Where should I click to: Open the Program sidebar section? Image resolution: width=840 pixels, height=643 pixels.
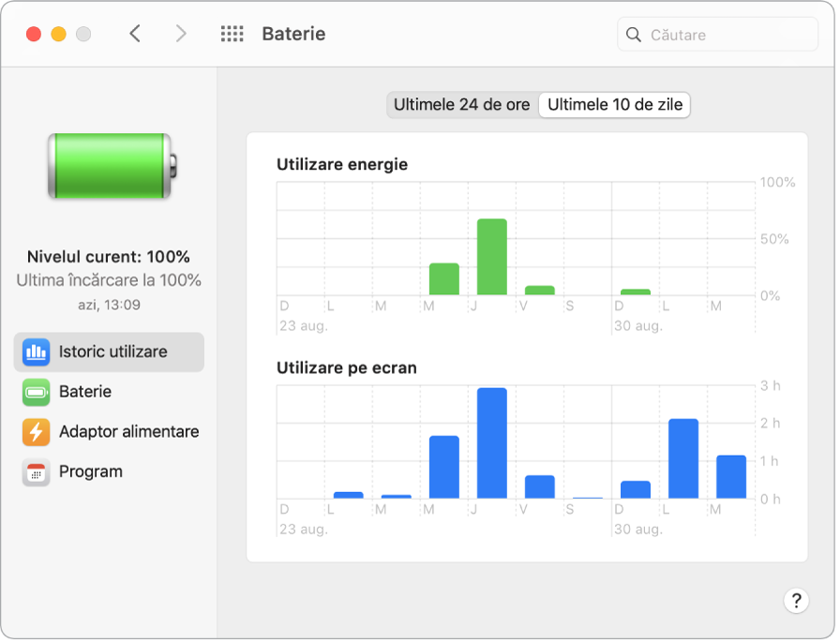click(109, 472)
